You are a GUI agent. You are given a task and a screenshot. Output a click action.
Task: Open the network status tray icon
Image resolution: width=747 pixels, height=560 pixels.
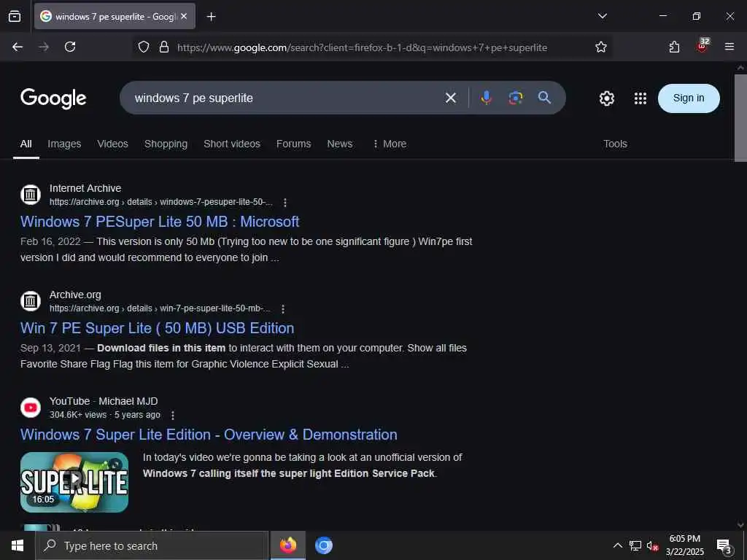pyautogui.click(x=635, y=545)
